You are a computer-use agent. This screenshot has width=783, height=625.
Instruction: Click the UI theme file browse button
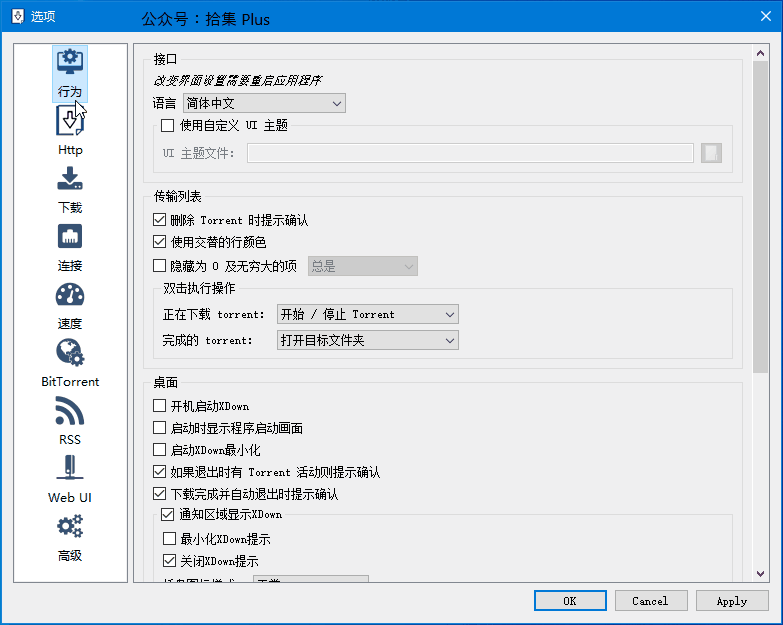(711, 153)
